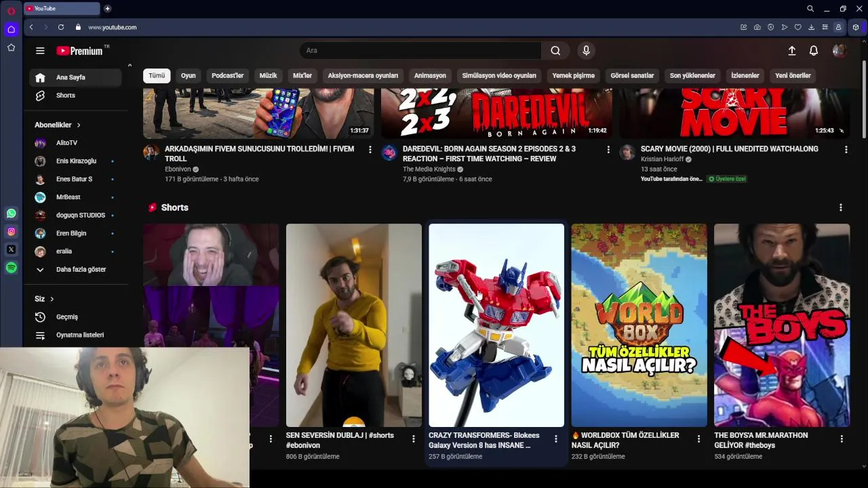Click the Üyelere özel badge
Viewport: 868px width, 488px height.
(727, 179)
